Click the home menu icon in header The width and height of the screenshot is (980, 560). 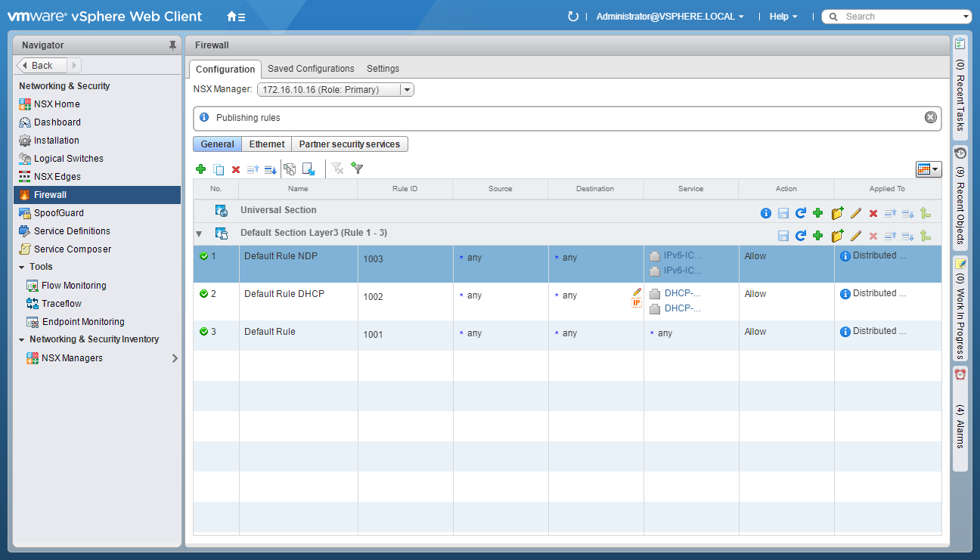pos(235,16)
